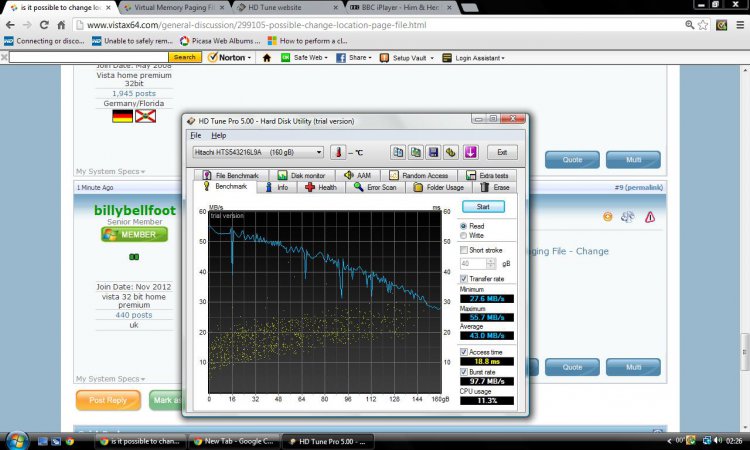Open the Extra tests tab
The width and height of the screenshot is (750, 450).
click(487, 176)
